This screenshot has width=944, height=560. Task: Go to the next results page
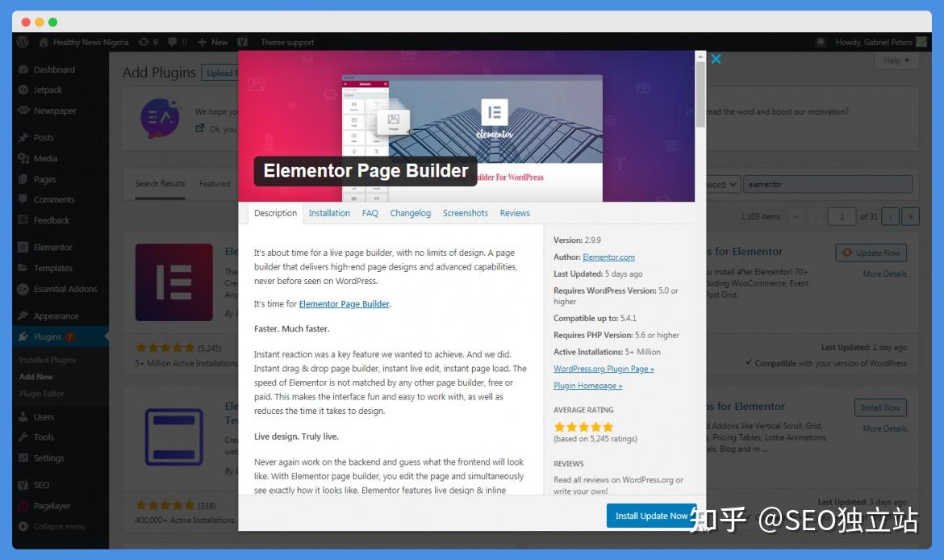point(890,216)
